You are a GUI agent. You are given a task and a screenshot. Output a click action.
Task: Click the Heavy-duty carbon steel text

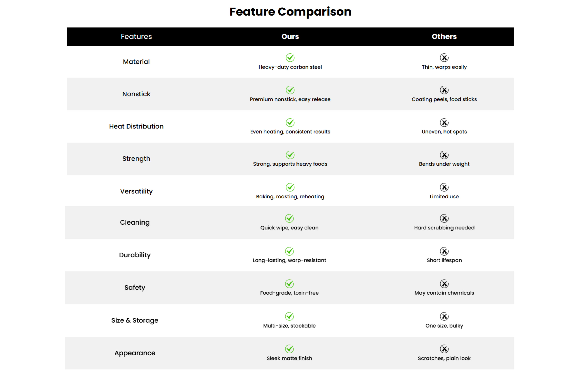point(290,67)
